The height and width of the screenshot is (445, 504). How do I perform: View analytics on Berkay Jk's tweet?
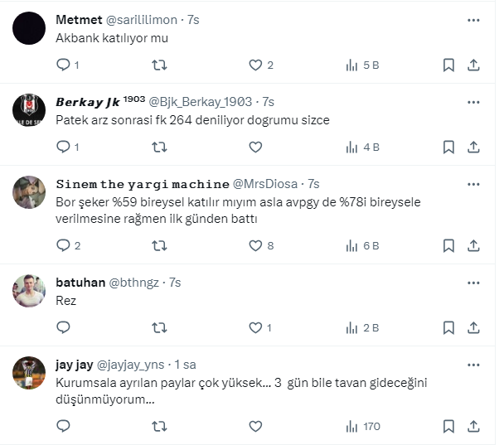(351, 147)
